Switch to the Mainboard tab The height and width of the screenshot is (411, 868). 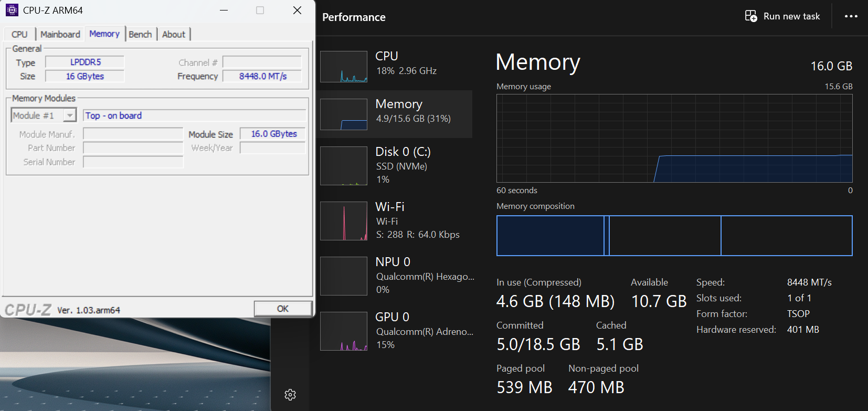60,34
